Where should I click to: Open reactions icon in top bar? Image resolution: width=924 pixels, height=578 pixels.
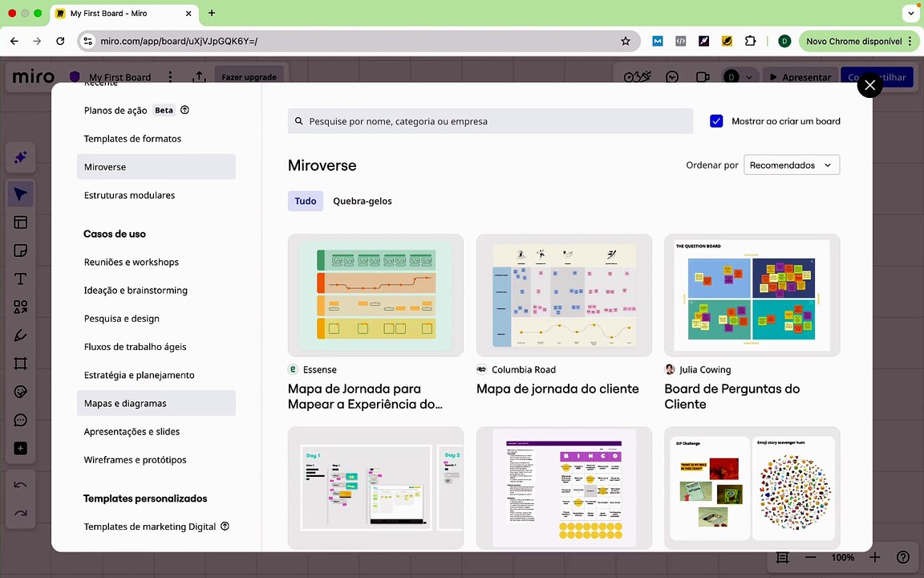tap(672, 77)
